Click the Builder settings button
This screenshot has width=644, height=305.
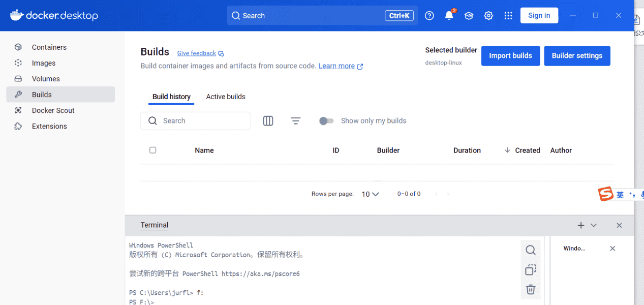(x=577, y=56)
